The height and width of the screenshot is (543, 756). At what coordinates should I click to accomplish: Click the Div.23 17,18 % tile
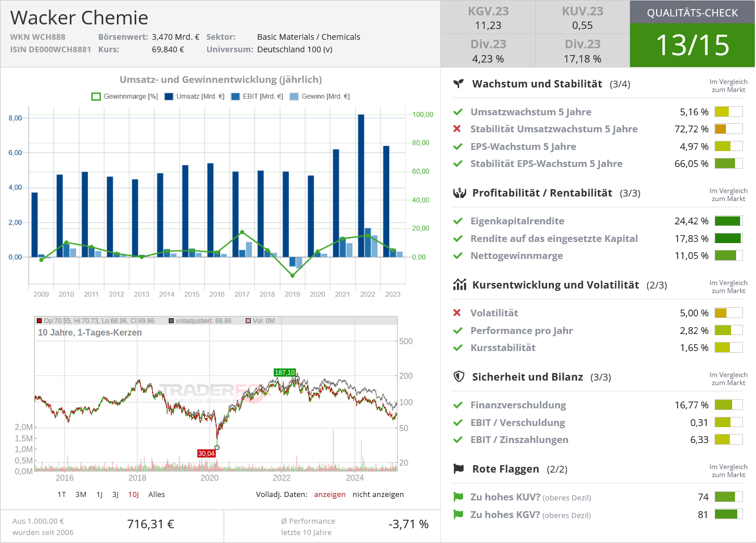[x=582, y=51]
